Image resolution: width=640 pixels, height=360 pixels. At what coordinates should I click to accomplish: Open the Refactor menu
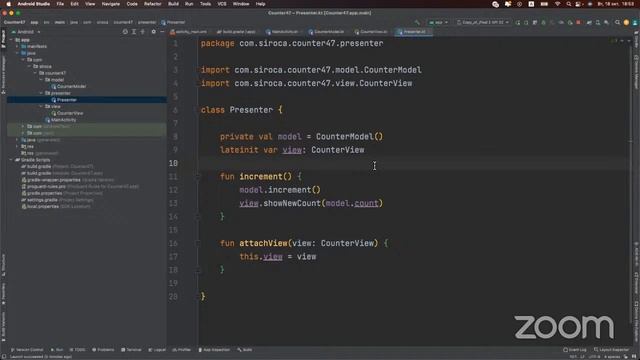[153, 4]
